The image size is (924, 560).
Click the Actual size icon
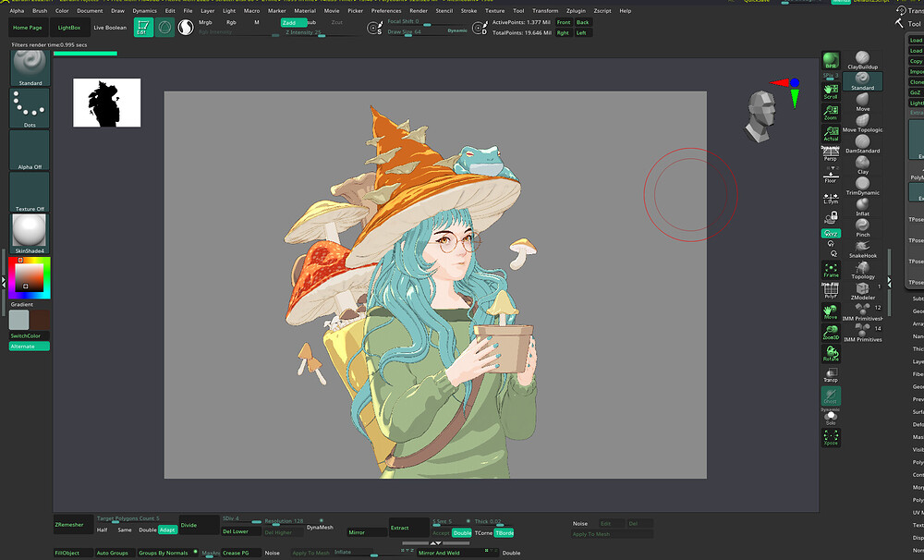point(831,133)
